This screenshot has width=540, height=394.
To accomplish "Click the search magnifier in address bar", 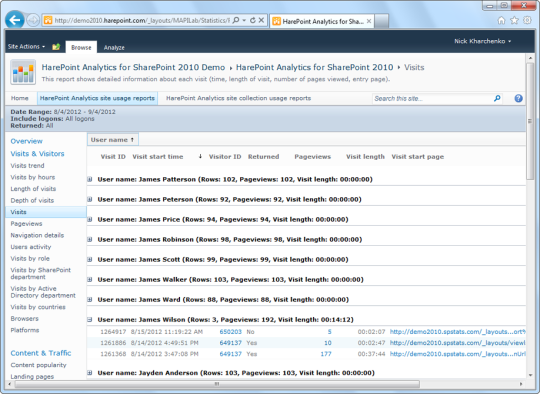I will pyautogui.click(x=236, y=20).
